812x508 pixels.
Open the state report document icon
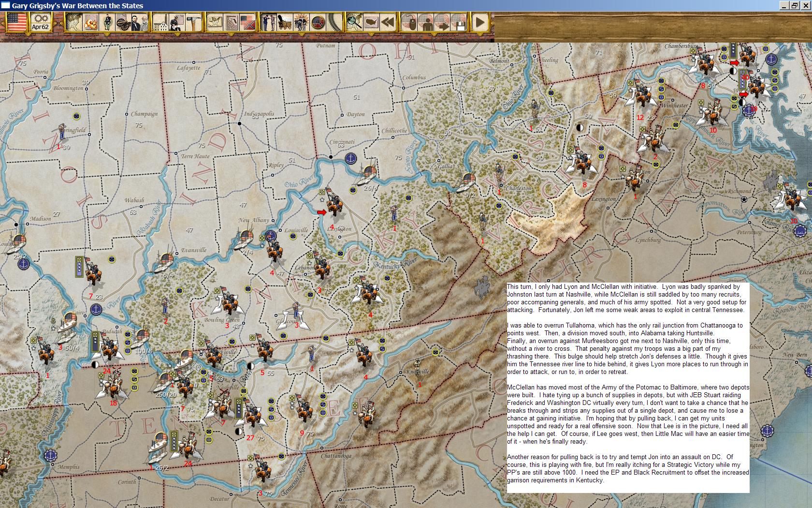pyautogui.click(x=231, y=22)
